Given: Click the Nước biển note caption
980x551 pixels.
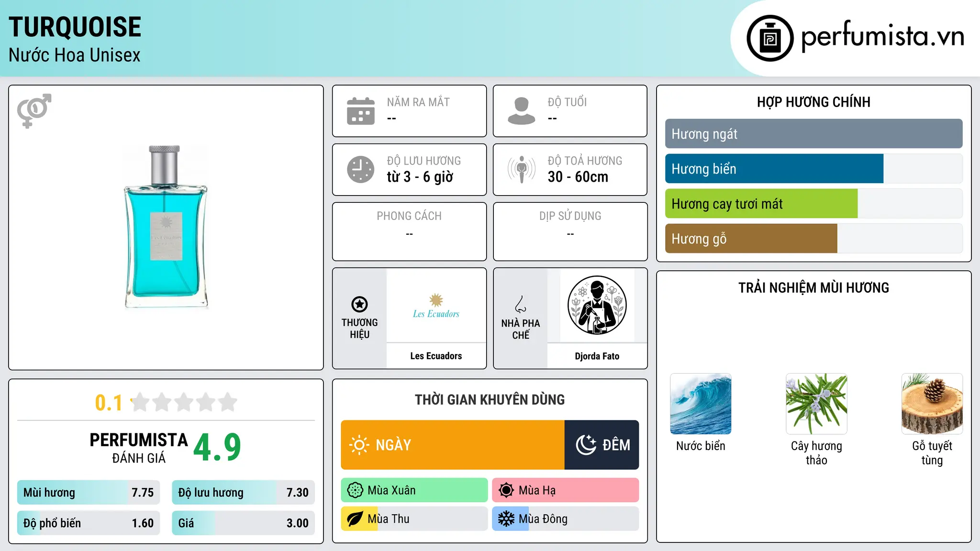Looking at the screenshot, I should coord(701,446).
